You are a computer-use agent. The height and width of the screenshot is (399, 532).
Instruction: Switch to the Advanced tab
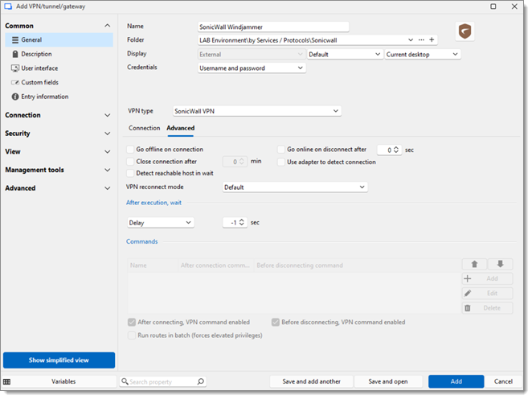click(181, 128)
